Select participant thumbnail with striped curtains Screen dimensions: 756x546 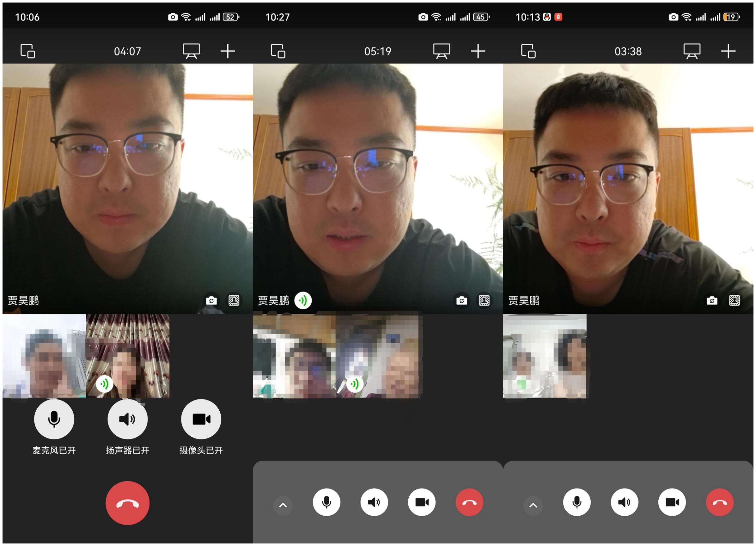(128, 356)
